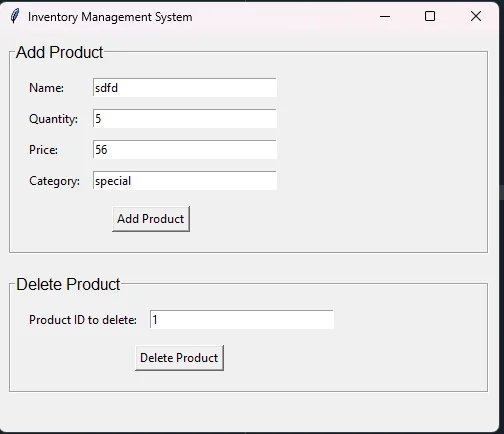Focus the Category field containing special
The width and height of the screenshot is (504, 434).
[185, 181]
